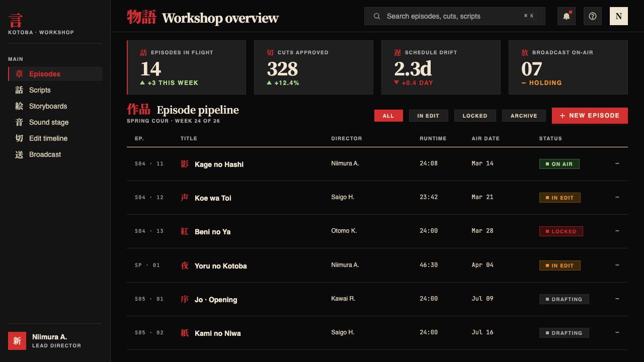The image size is (644, 362).
Task: Click director Otomo K. cell
Action: (344, 231)
